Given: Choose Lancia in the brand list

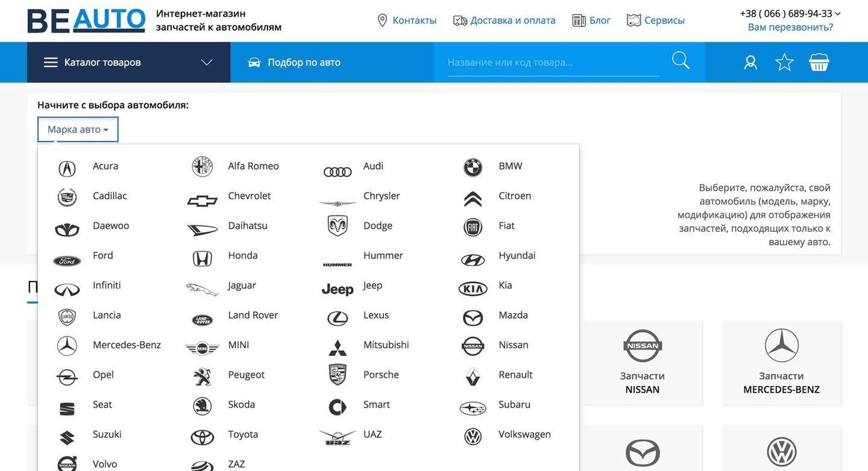Looking at the screenshot, I should (x=107, y=315).
